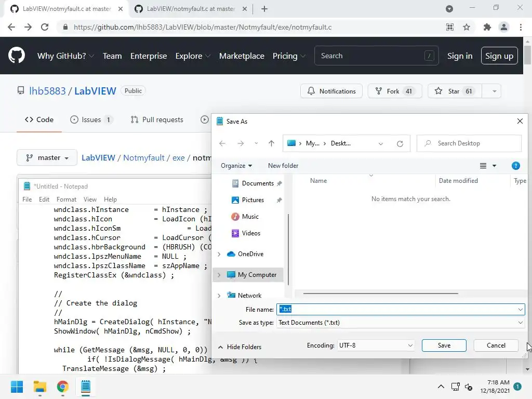
Task: Open File name history dropdown arrow
Action: point(520,310)
